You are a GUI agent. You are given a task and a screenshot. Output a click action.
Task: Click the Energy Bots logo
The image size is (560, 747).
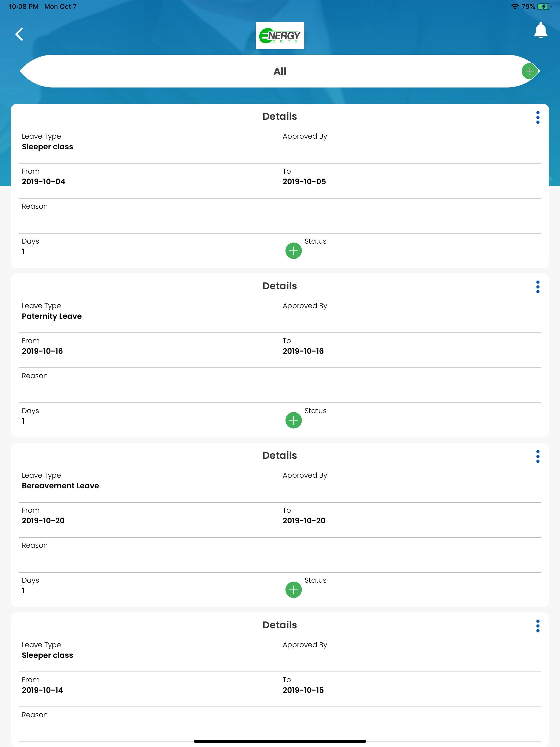(x=280, y=36)
